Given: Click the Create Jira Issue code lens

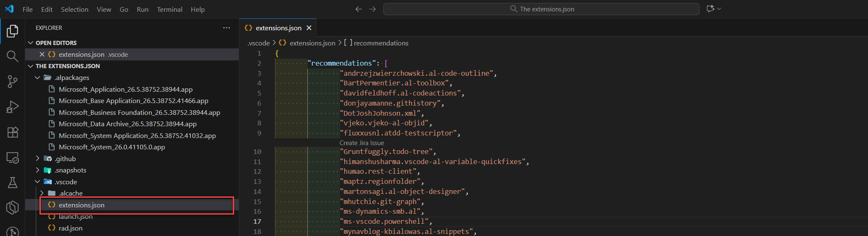Looking at the screenshot, I should (361, 143).
